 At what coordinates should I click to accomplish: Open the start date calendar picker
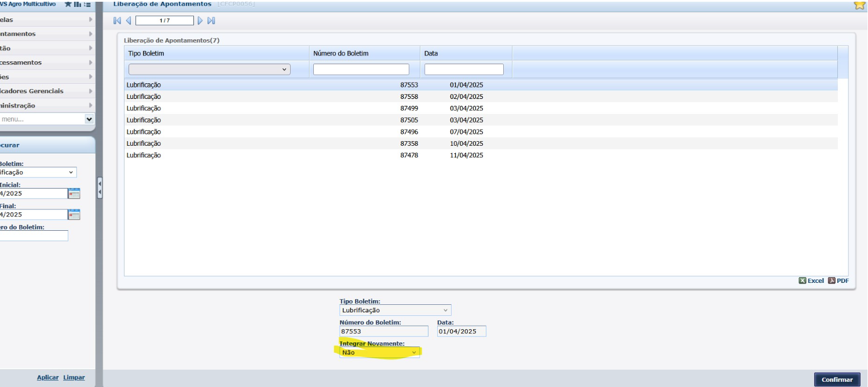(x=74, y=193)
